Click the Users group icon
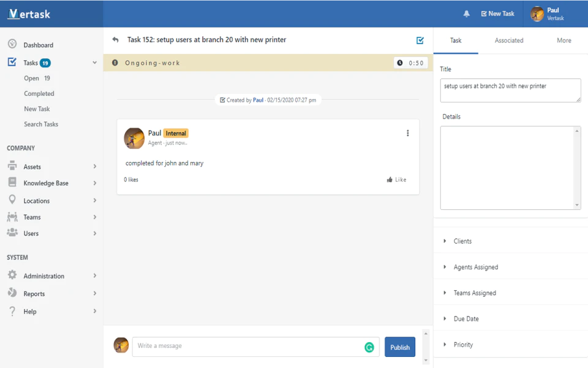This screenshot has height=368, width=588. point(12,232)
